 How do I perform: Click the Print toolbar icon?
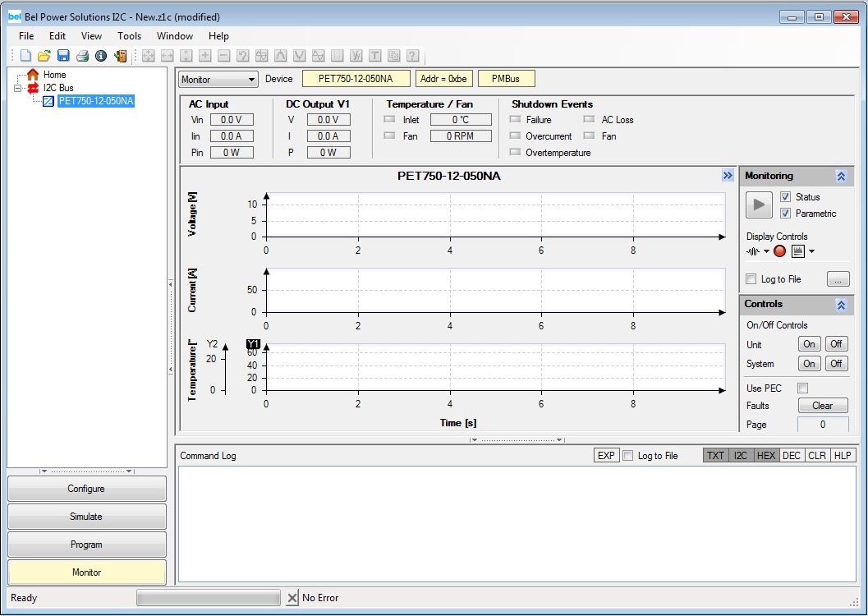(82, 56)
